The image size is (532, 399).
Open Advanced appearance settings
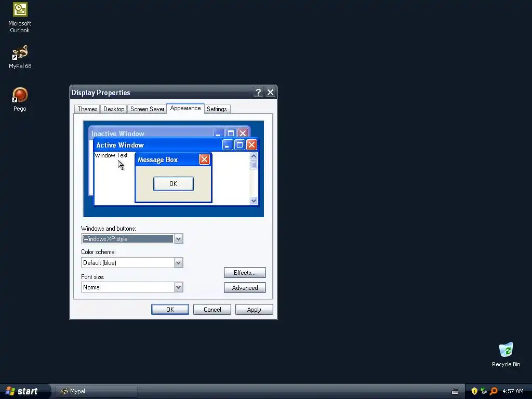245,288
